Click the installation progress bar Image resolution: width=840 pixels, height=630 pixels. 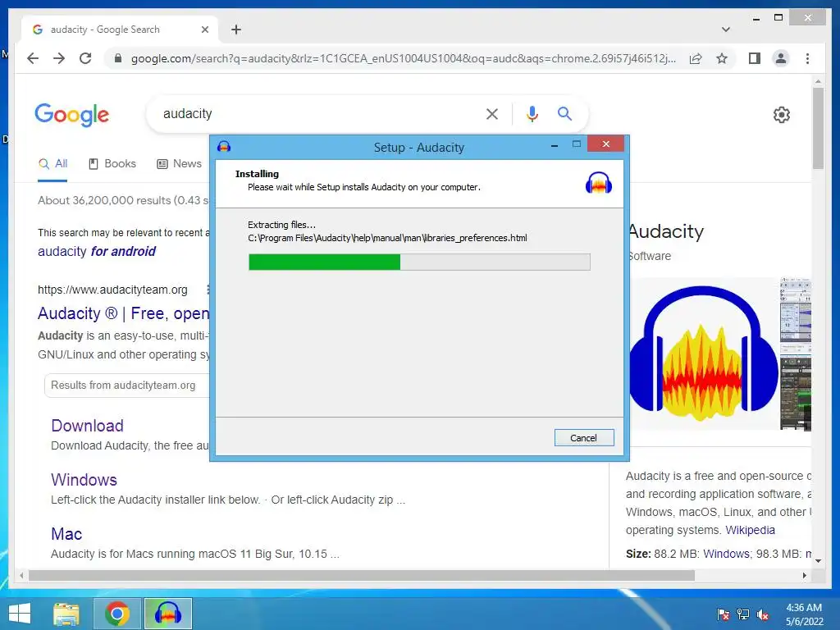click(x=419, y=262)
